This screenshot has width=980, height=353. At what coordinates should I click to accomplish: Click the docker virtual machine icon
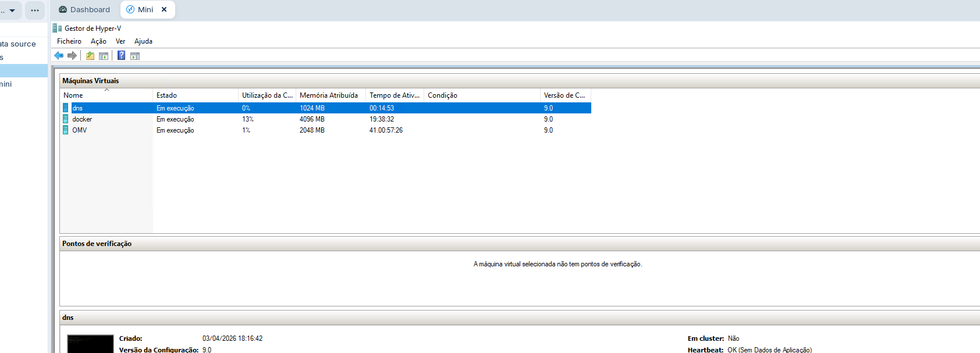(x=66, y=119)
